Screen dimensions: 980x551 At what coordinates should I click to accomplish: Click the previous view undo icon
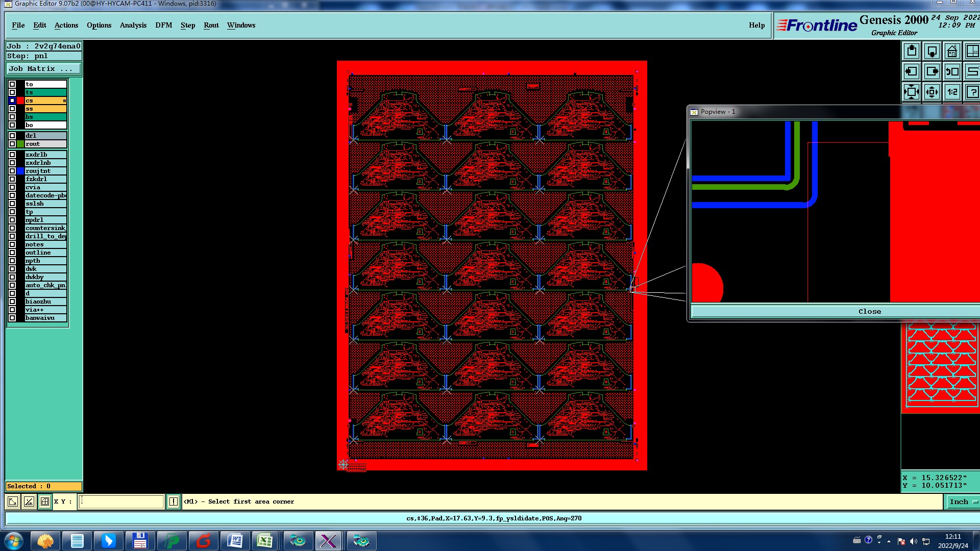[952, 71]
